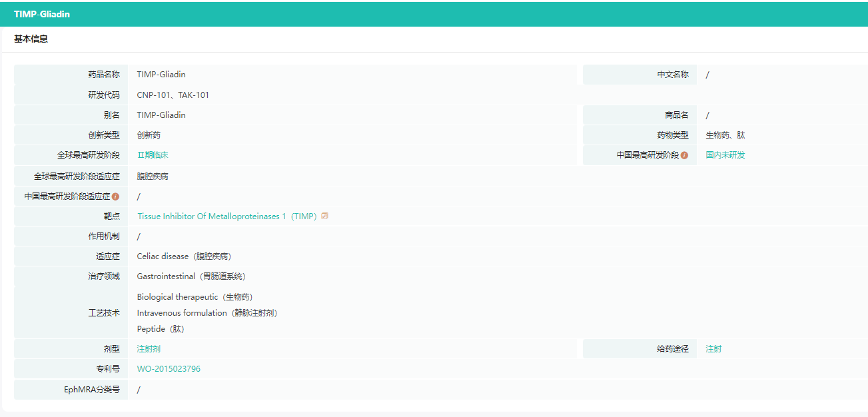Click 作用机制 label
Viewport: 868px width, 417px height.
point(104,236)
